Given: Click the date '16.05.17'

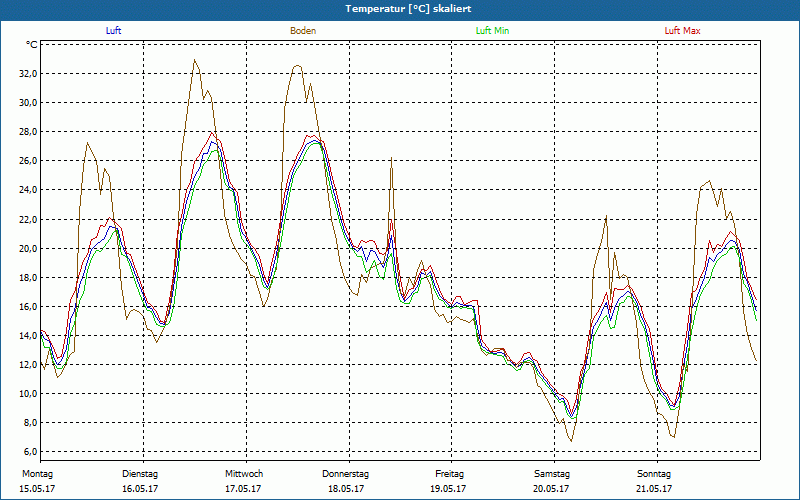Looking at the screenshot, I should click(140, 489).
